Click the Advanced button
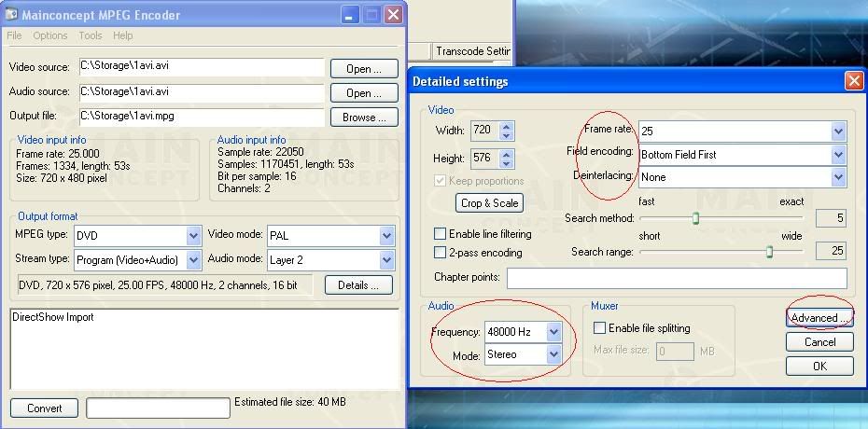Image resolution: width=868 pixels, height=429 pixels. (x=819, y=318)
